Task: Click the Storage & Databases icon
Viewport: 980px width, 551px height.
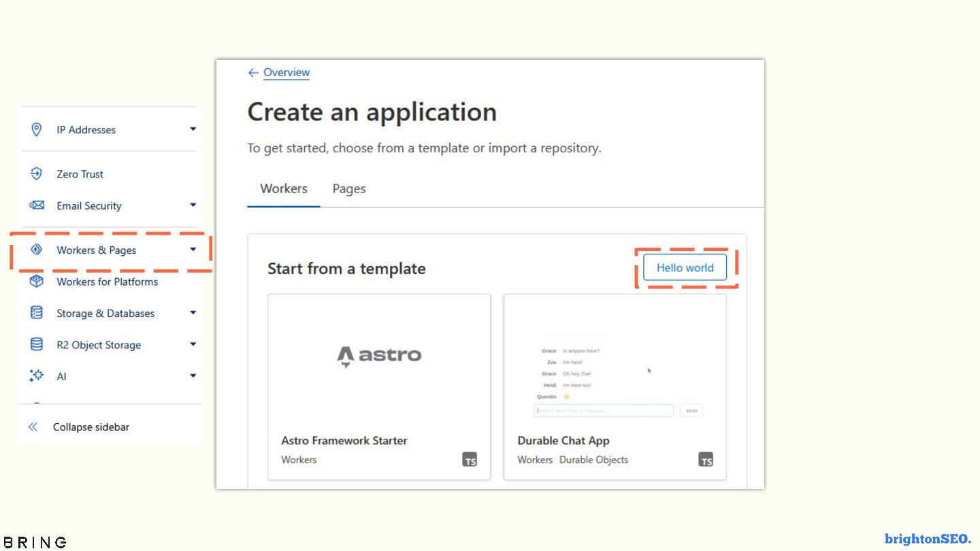Action: pyautogui.click(x=37, y=313)
